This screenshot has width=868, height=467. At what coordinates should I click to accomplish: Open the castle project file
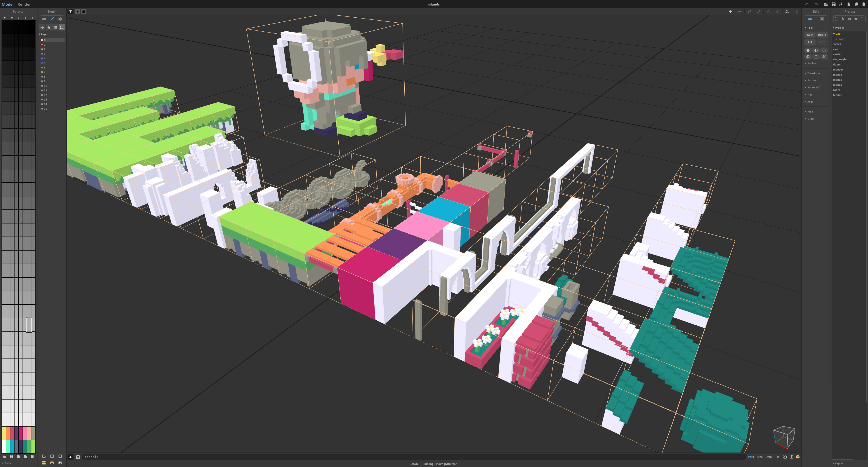point(837,54)
